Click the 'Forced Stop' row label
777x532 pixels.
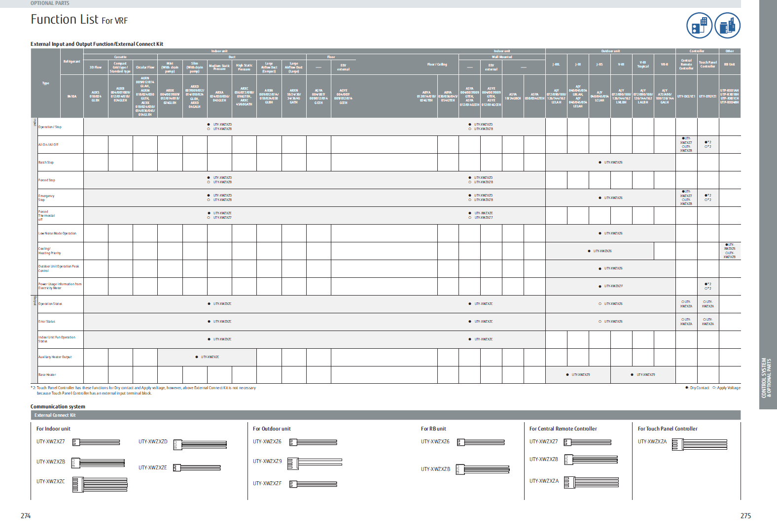tap(47, 180)
